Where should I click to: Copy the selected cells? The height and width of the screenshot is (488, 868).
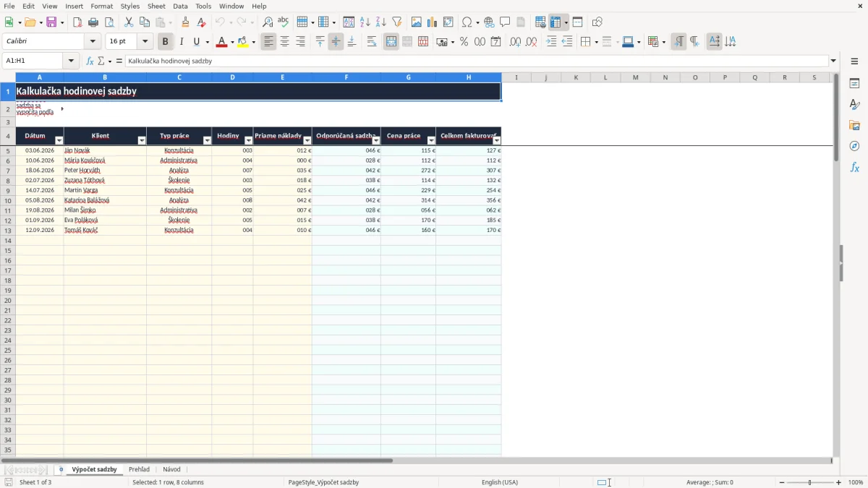[145, 22]
